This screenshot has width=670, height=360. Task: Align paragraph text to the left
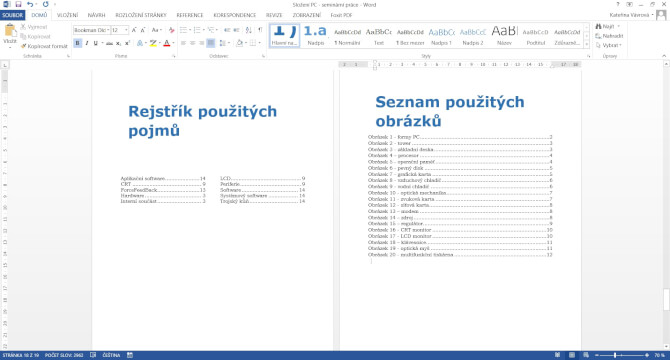[x=183, y=43]
